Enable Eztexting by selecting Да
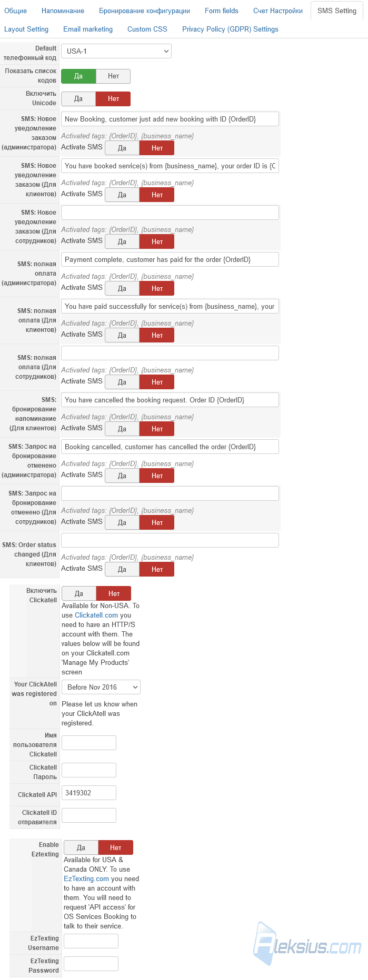Viewport: 368px width, 980px height. tap(81, 847)
